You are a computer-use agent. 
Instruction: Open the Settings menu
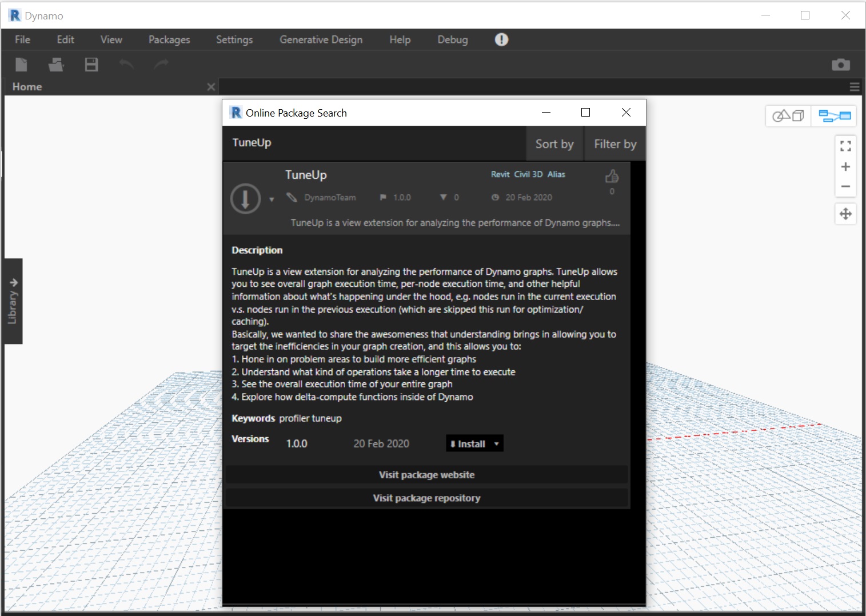pos(234,39)
